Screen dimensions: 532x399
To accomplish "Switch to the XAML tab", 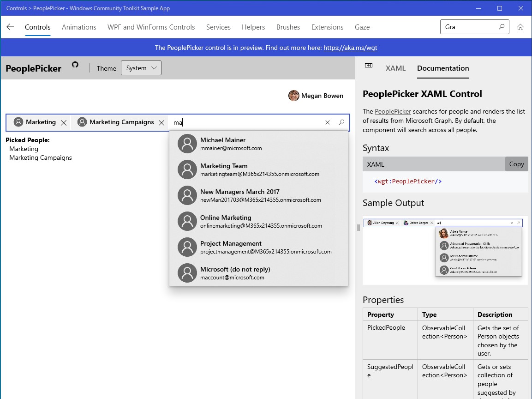I will (x=395, y=68).
